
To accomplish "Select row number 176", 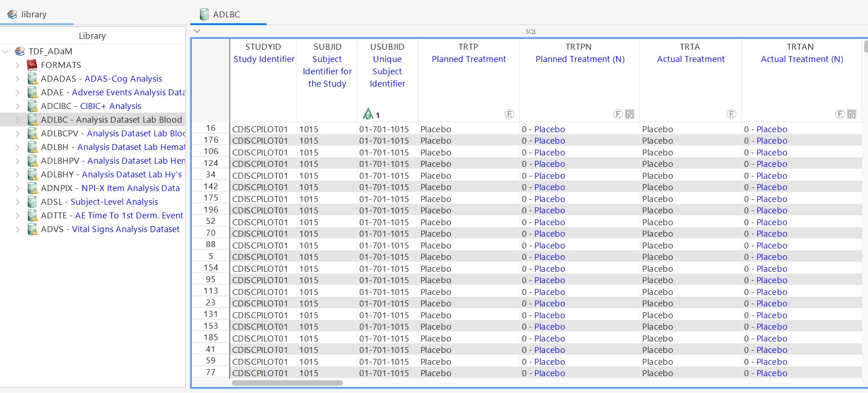I will tap(210, 140).
